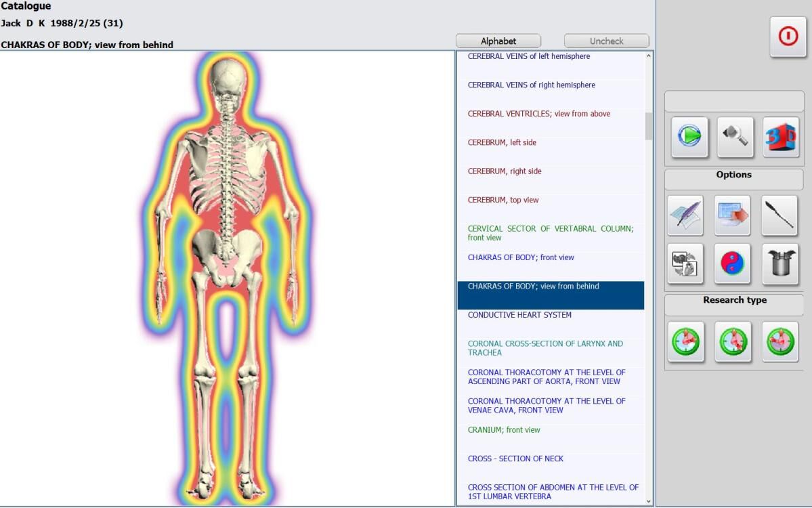812x508 pixels.
Task: Click the magnifying glass search icon
Action: click(735, 137)
